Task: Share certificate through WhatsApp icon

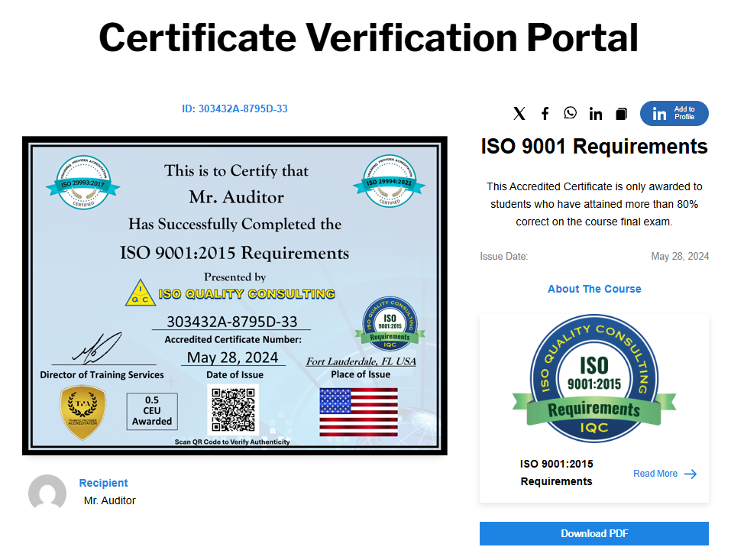Action: 571,113
